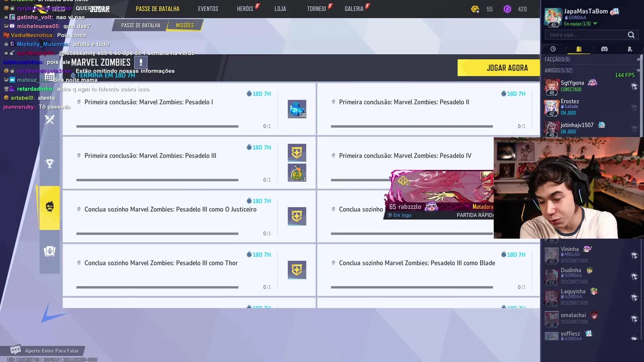Click the friend name Dudinha
Screen dimensions: 644x362
(x=571, y=270)
